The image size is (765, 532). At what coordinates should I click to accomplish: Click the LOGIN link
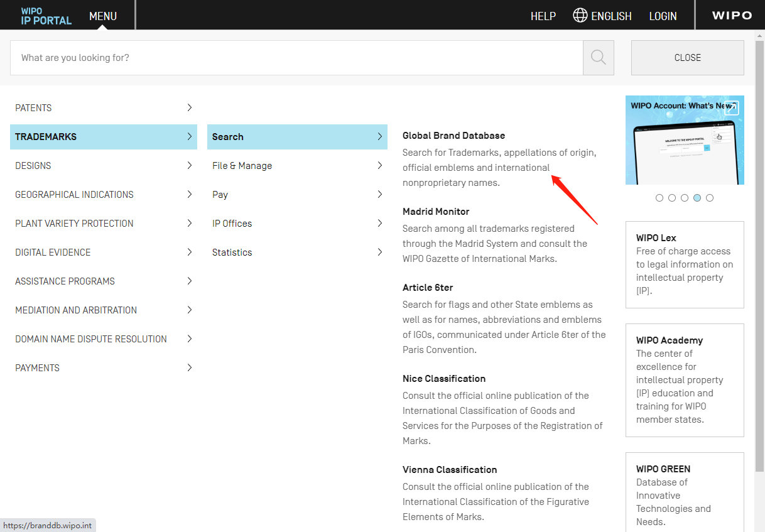coord(663,16)
